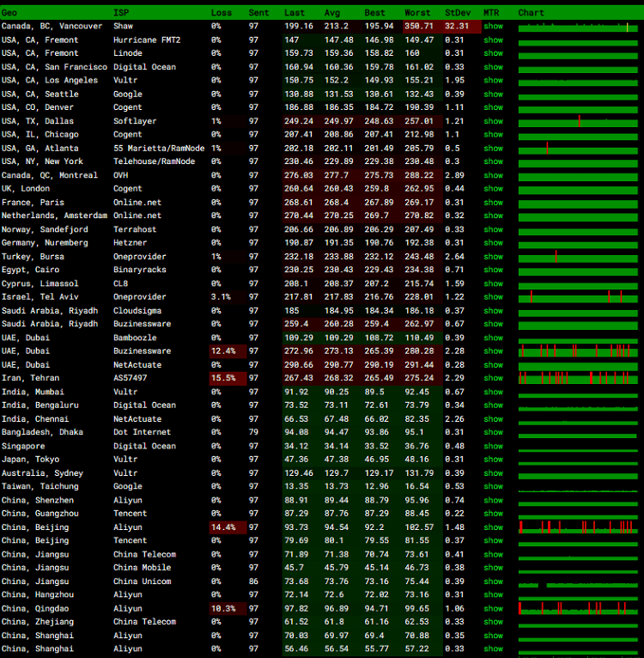Image resolution: width=644 pixels, height=658 pixels.
Task: Click the Atlanta RamNode latency chart
Action: click(578, 149)
